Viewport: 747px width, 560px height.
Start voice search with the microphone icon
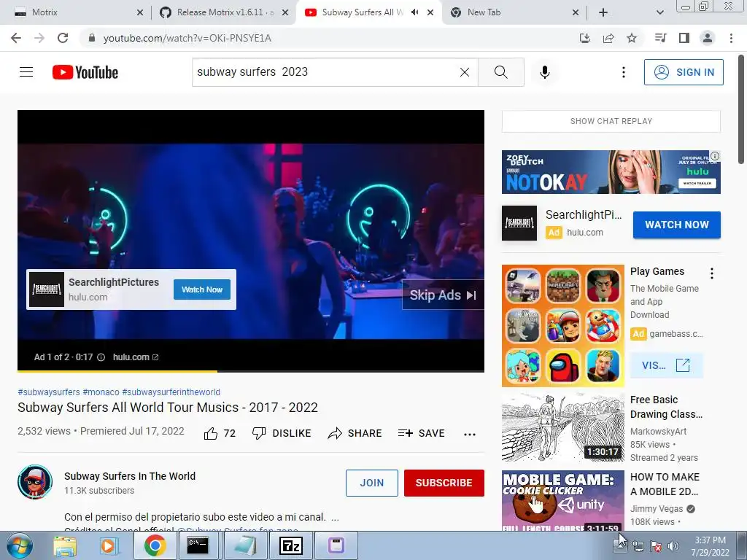544,72
